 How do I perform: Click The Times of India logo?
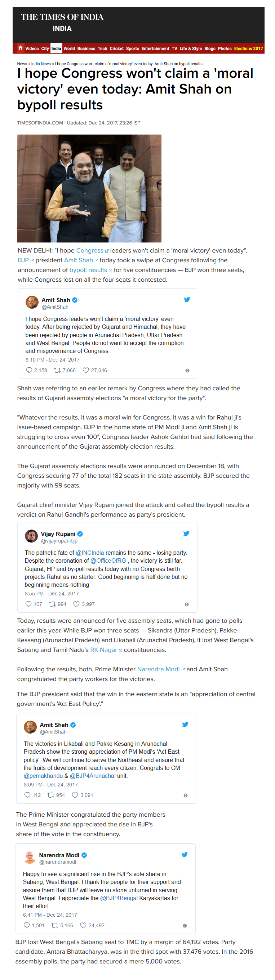coord(62,17)
